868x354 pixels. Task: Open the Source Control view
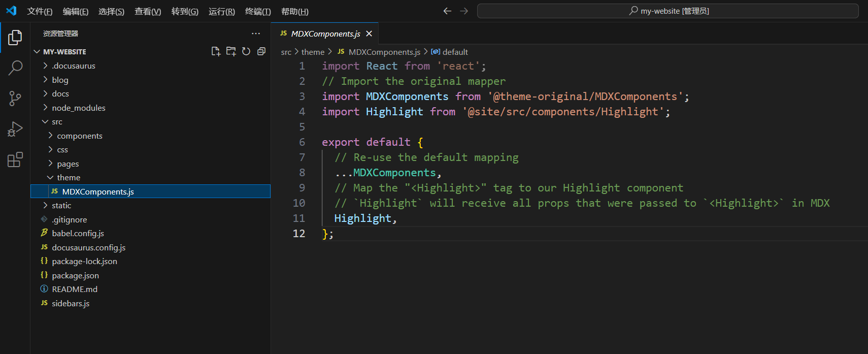(15, 99)
